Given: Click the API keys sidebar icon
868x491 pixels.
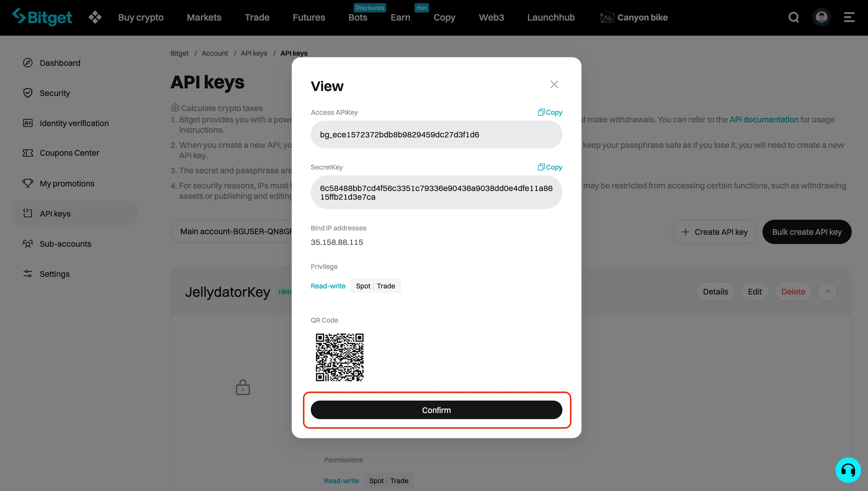Looking at the screenshot, I should 28,213.
